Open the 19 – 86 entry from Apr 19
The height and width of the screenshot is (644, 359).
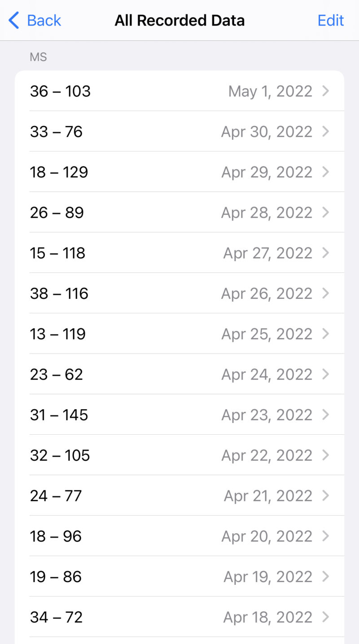click(x=179, y=576)
